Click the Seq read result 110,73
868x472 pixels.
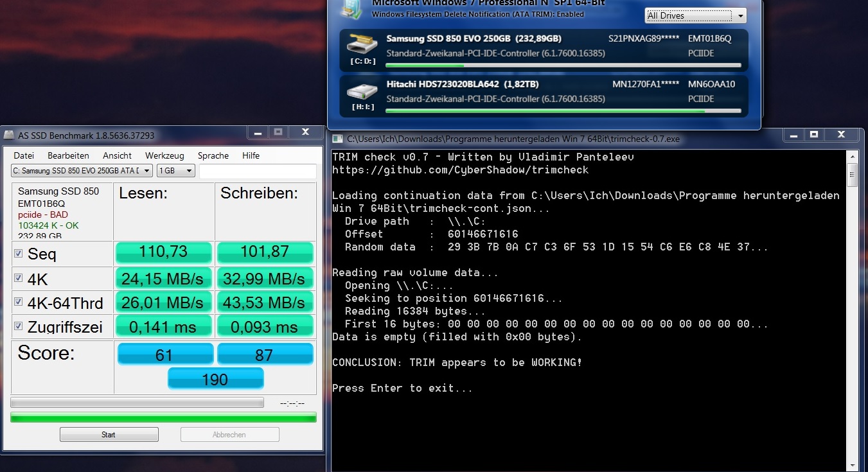coord(164,252)
